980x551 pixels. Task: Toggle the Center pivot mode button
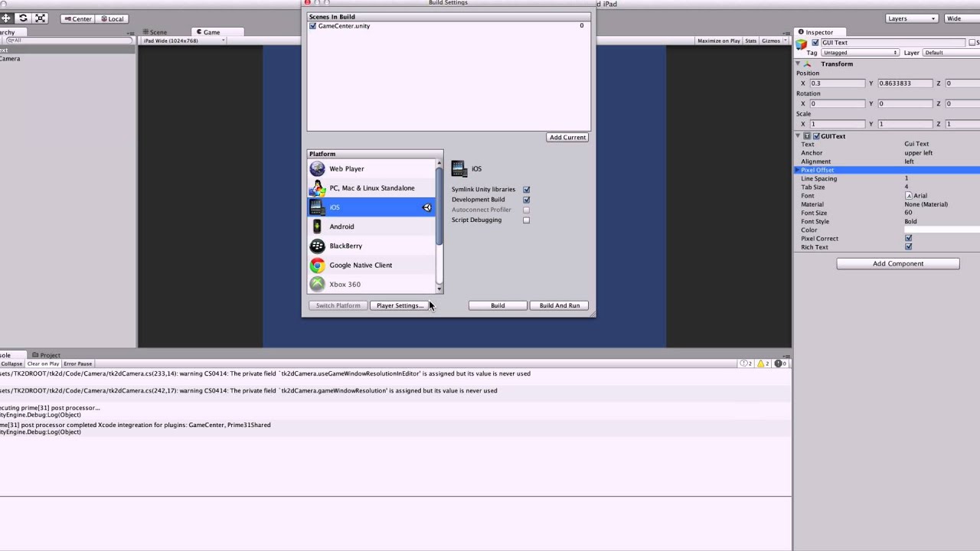(x=77, y=18)
